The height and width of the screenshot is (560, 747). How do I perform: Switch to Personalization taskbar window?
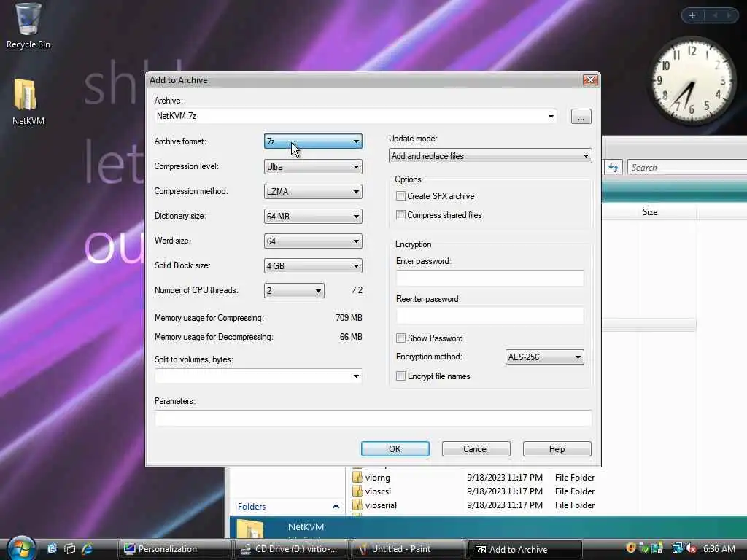click(174, 549)
